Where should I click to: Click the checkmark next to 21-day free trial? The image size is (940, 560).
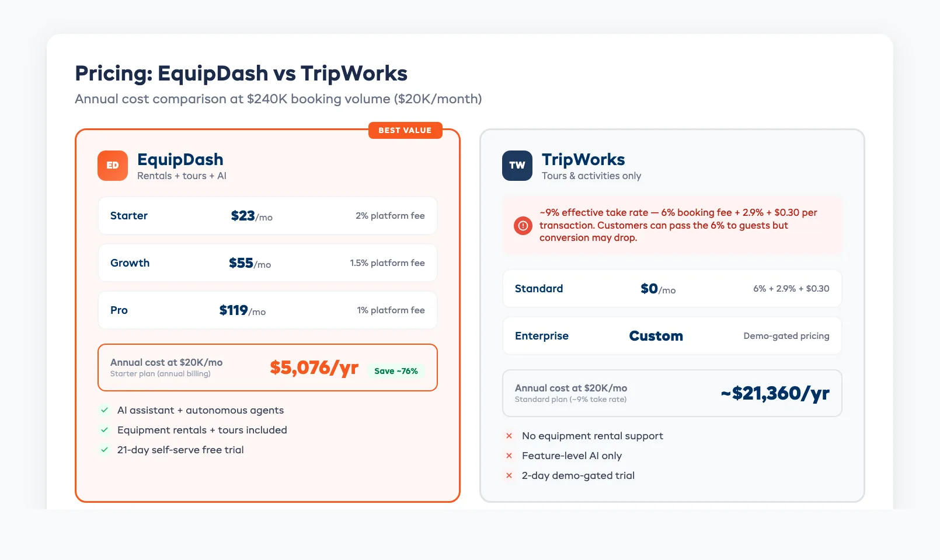(105, 450)
